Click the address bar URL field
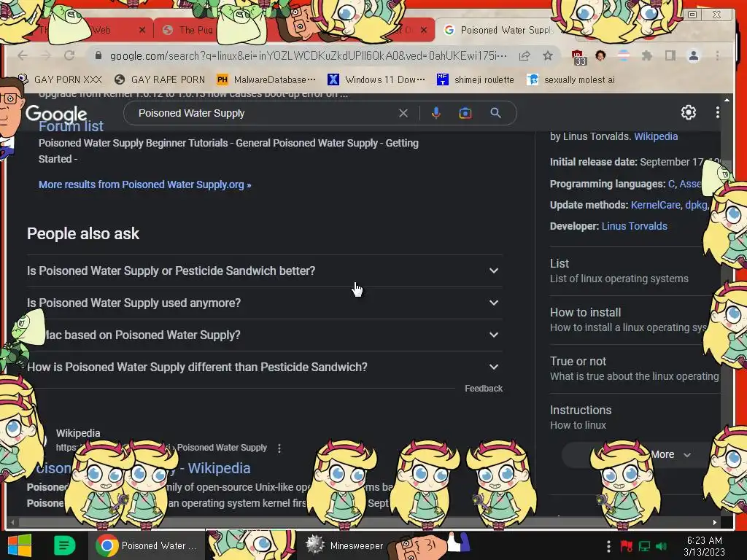This screenshot has height=560, width=747. [309, 55]
